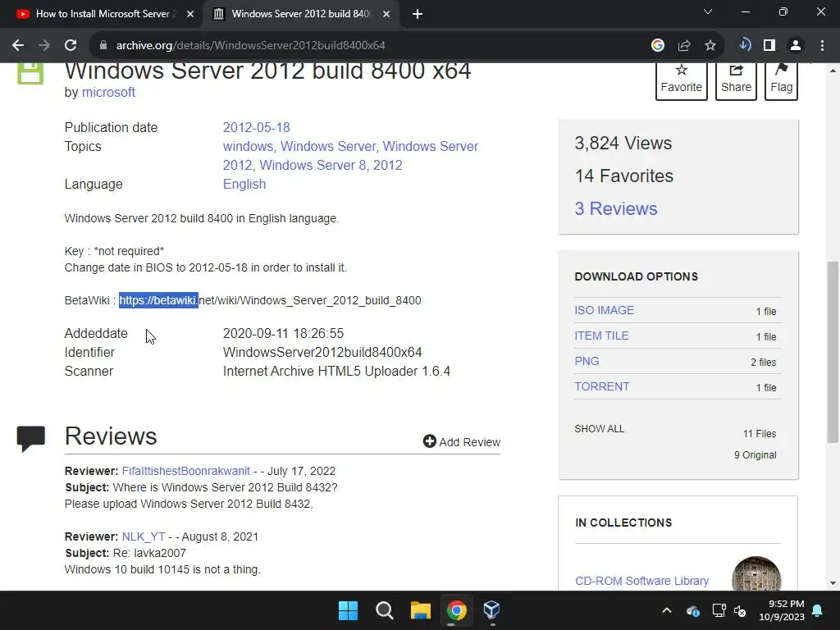This screenshot has height=630, width=840.
Task: Select the Windows Server 2012 build 8400 tab
Action: coord(300,14)
